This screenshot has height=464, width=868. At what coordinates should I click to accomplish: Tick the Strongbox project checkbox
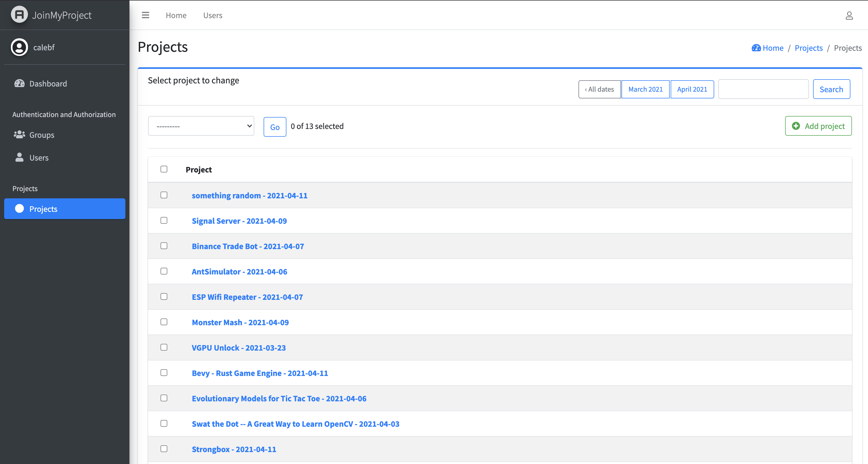click(164, 448)
